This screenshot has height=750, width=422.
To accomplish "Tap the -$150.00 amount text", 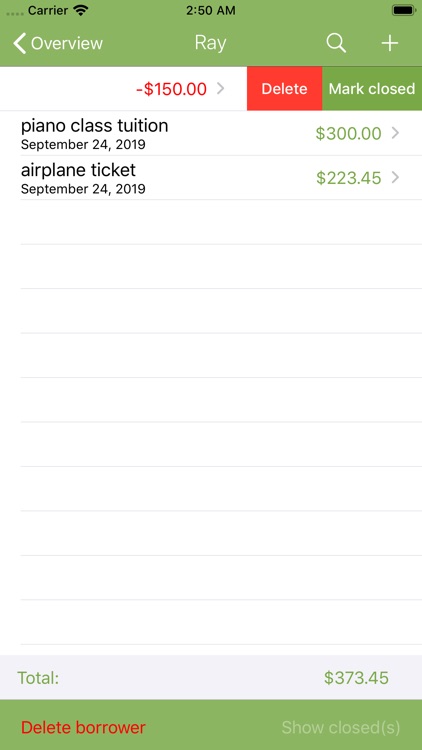I will (171, 89).
